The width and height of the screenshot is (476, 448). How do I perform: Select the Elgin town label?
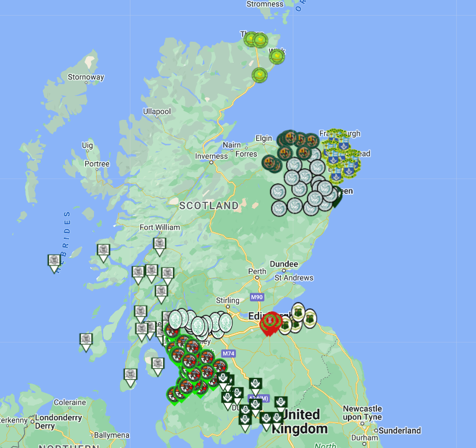264,139
